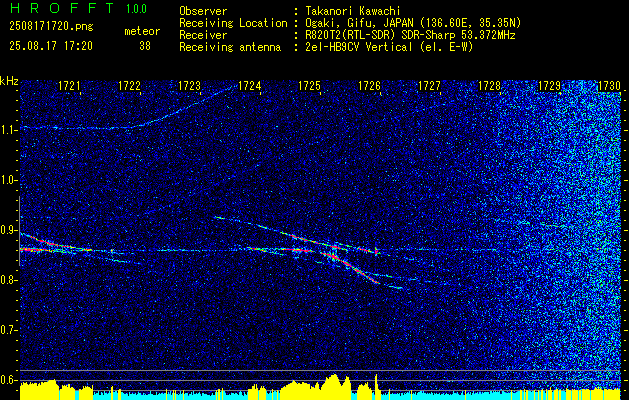The width and height of the screenshot is (629, 400).
Task: Click the 0.6 kHz frequency label
Action: tap(8, 380)
